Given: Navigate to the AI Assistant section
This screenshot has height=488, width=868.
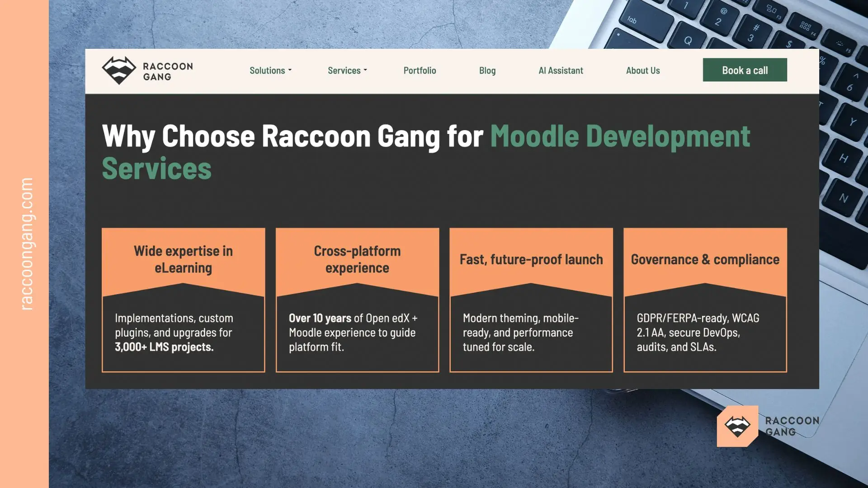Looking at the screenshot, I should pyautogui.click(x=560, y=70).
